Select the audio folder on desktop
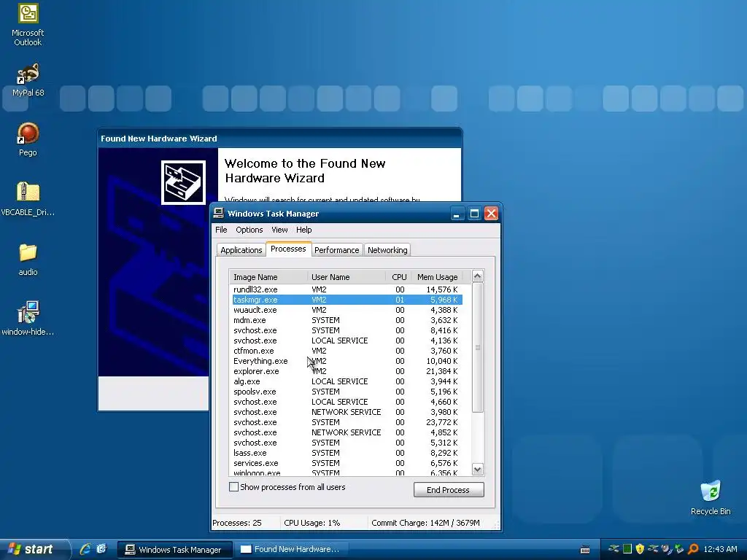Image resolution: width=747 pixels, height=560 pixels. [28, 260]
